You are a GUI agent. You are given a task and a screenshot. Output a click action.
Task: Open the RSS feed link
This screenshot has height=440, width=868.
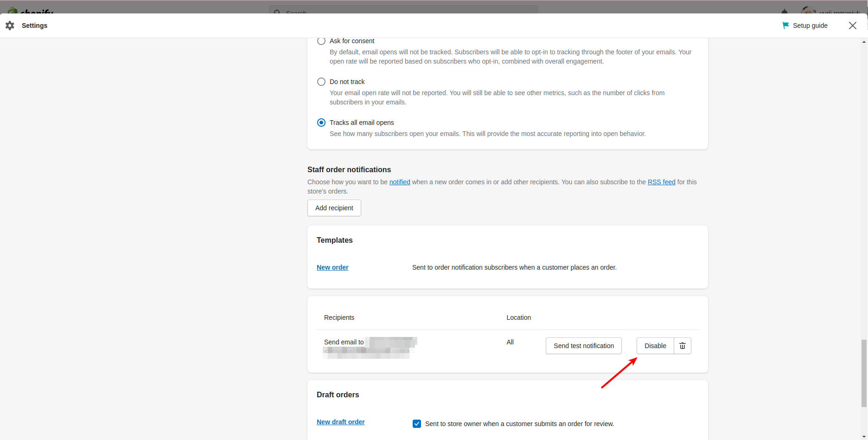[661, 182]
